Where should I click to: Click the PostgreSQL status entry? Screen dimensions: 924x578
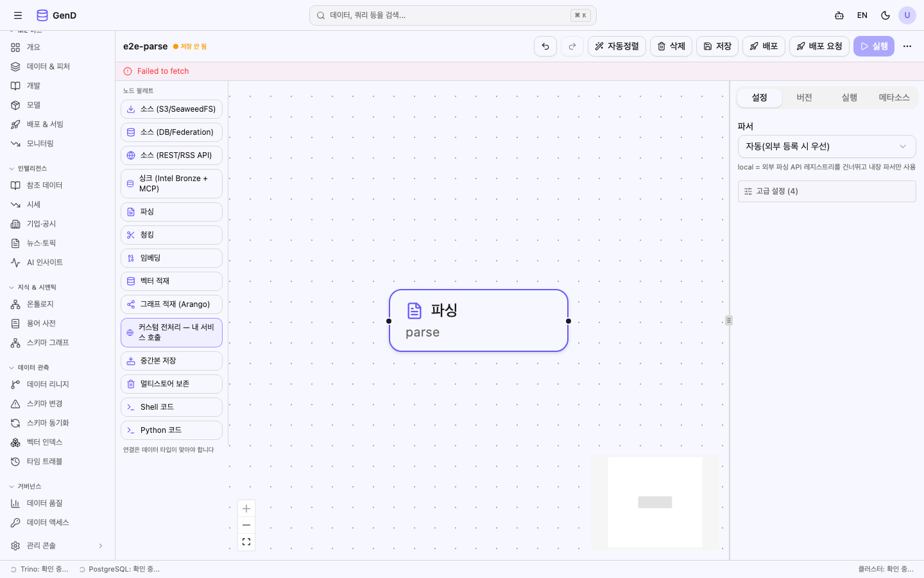coord(119,569)
